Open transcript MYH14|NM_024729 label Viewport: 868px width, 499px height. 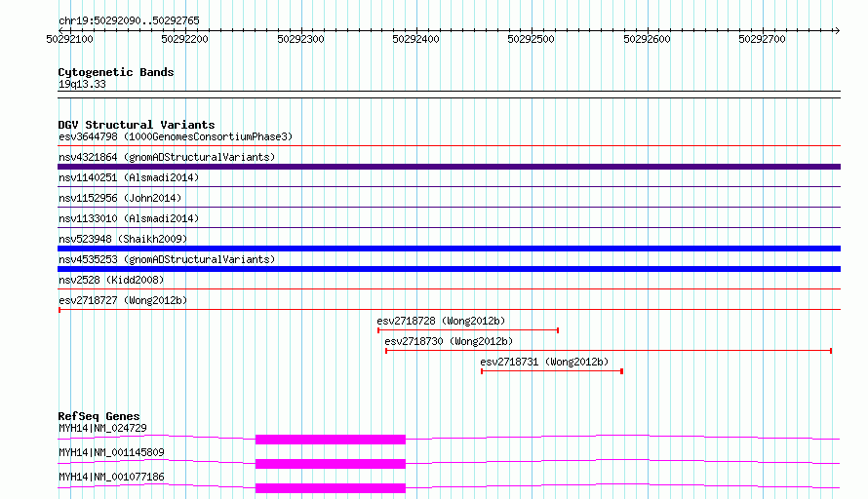[x=103, y=428]
